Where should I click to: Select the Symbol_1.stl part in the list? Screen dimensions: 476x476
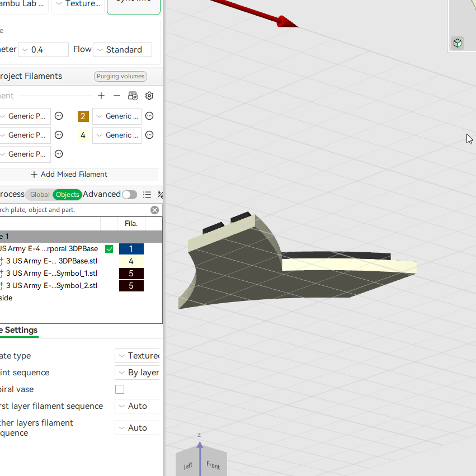pyautogui.click(x=51, y=274)
